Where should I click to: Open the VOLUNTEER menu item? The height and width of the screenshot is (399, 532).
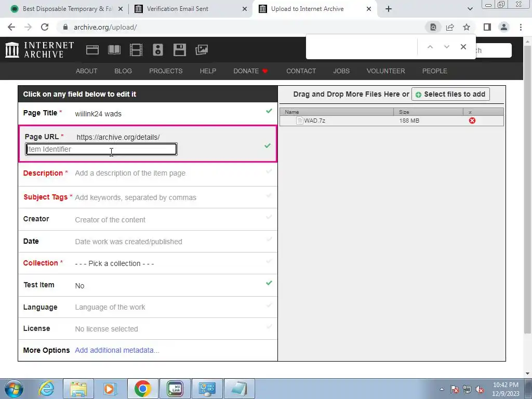click(386, 71)
